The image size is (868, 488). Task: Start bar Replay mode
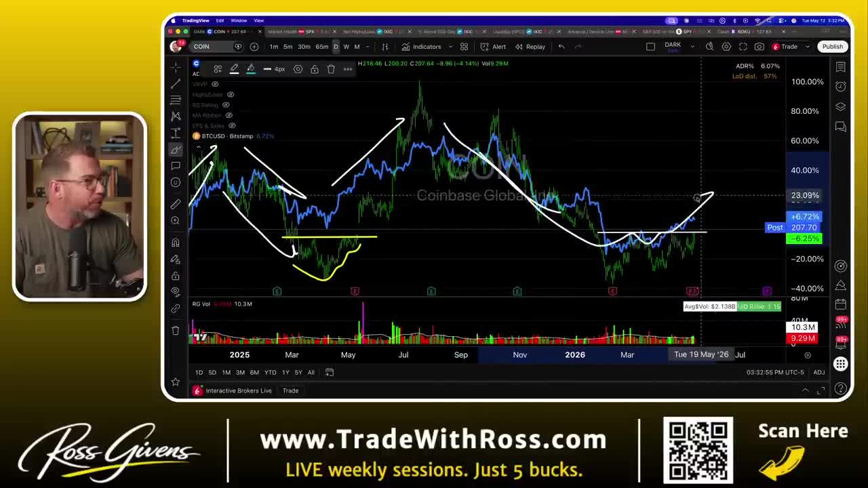[530, 47]
